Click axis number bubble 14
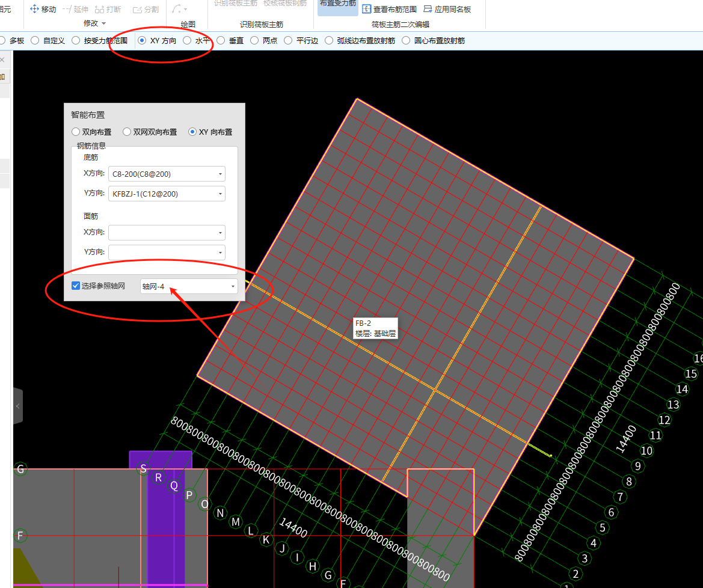 point(682,390)
